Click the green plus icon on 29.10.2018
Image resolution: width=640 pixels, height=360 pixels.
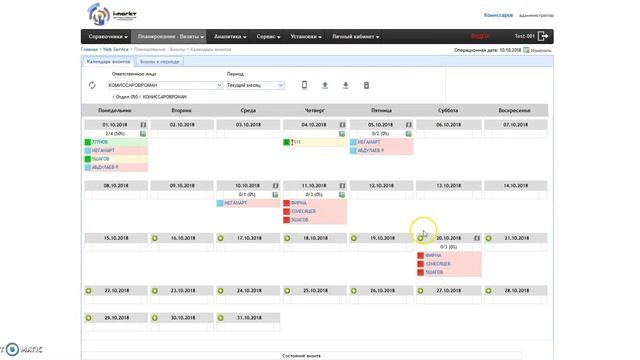pyautogui.click(x=89, y=318)
